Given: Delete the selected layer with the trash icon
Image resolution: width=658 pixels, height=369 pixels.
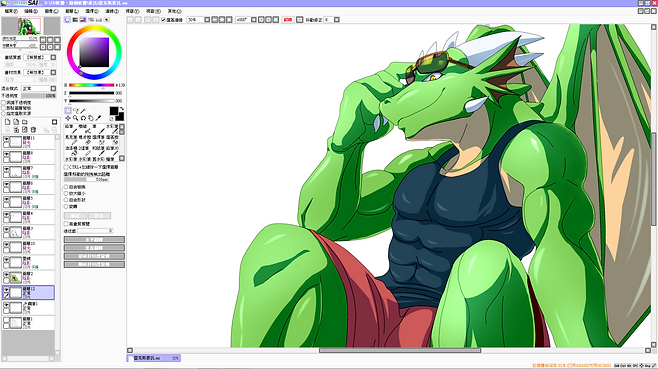Looking at the screenshot, I should (x=34, y=130).
